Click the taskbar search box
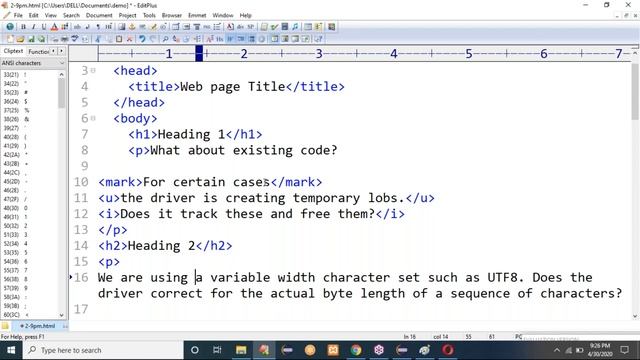 [x=103, y=350]
